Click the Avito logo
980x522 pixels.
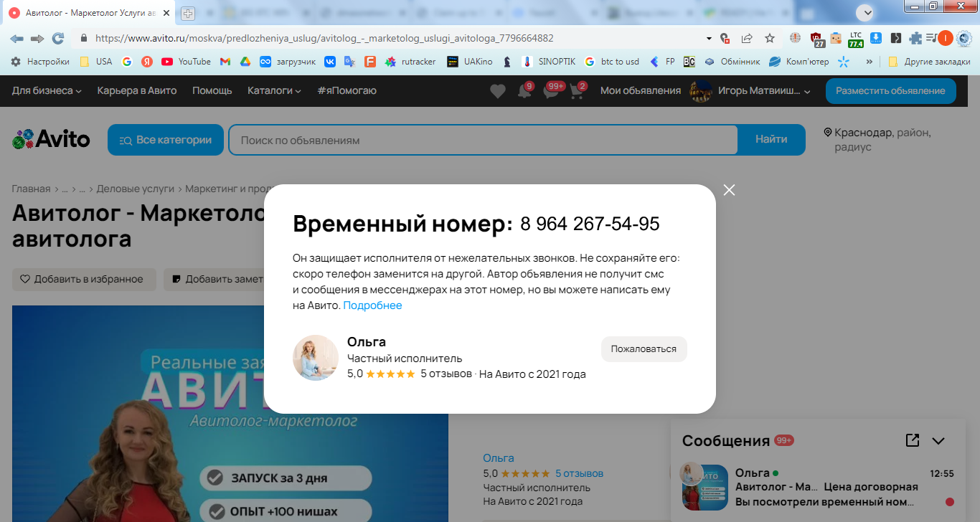click(51, 139)
